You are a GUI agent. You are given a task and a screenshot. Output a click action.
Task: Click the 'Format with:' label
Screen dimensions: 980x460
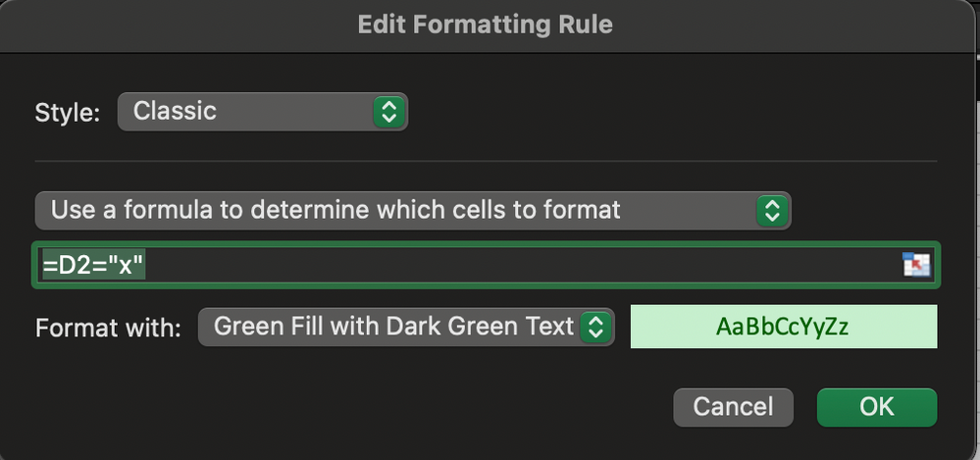point(108,328)
